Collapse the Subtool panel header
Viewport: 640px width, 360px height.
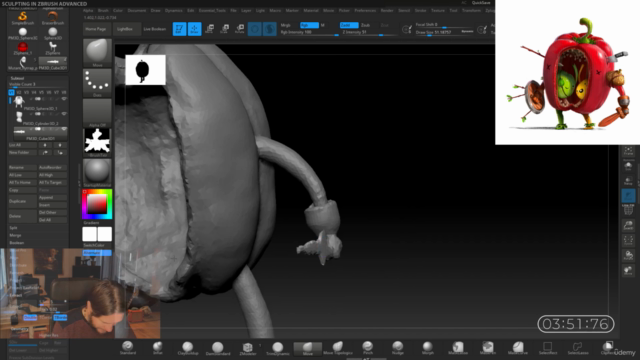(x=17, y=78)
